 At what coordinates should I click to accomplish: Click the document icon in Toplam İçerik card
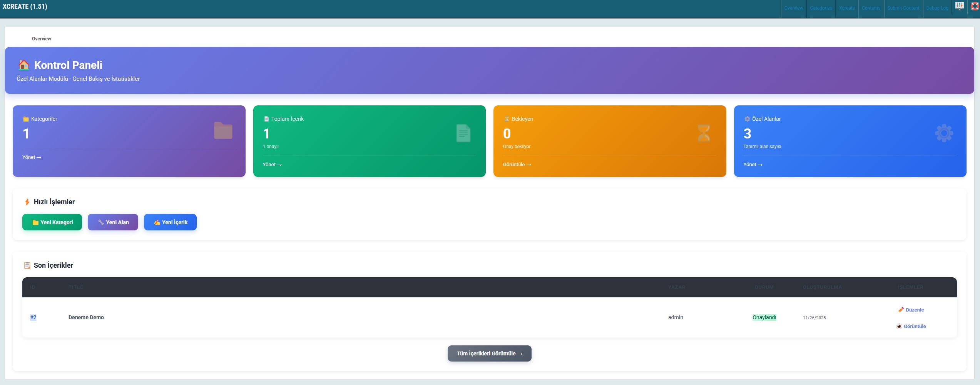pyautogui.click(x=463, y=133)
